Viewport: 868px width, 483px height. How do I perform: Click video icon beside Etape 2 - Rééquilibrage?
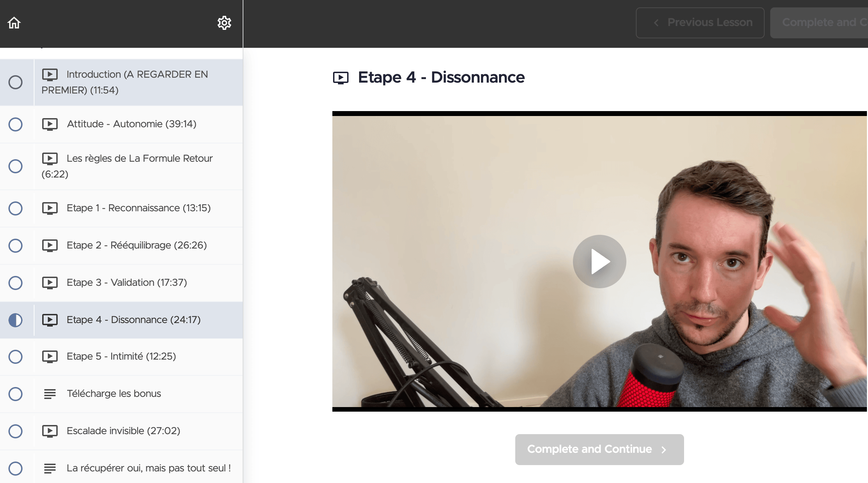tap(50, 245)
